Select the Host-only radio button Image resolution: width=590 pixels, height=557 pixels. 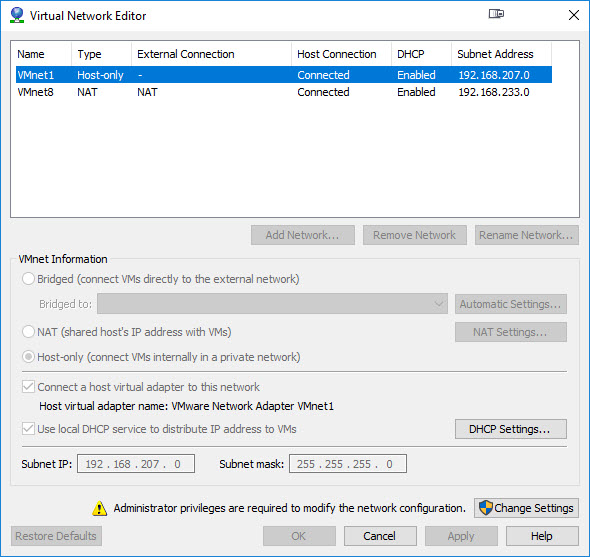tap(28, 357)
